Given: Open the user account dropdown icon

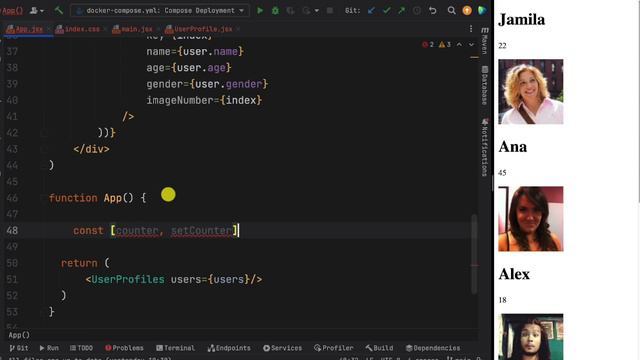Looking at the screenshot, I should point(36,10).
